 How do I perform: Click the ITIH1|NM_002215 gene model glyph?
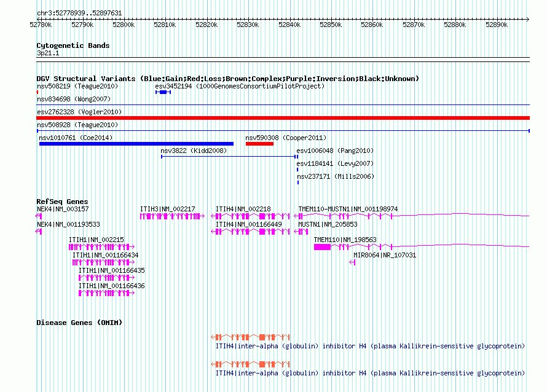101,247
